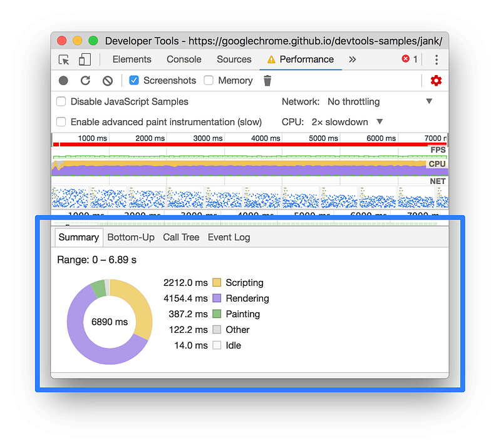Click the 'Range: 0 – 6.89 s' text
Screen dimensions: 501x448
pyautogui.click(x=97, y=260)
